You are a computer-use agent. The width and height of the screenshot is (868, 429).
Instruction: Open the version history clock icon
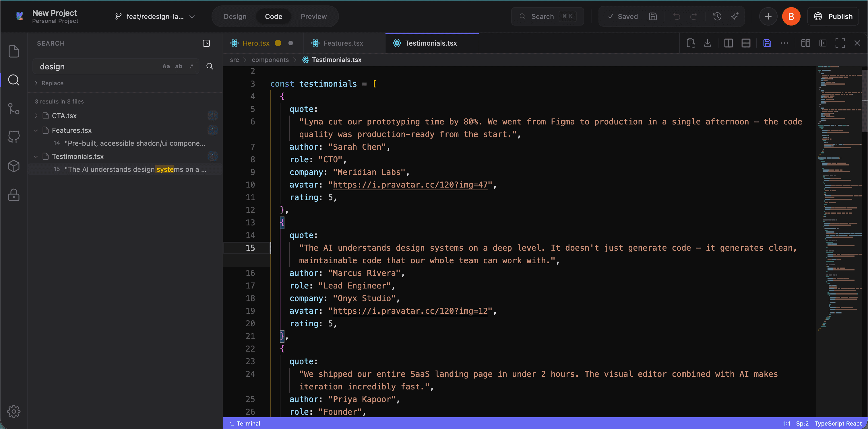(x=717, y=17)
